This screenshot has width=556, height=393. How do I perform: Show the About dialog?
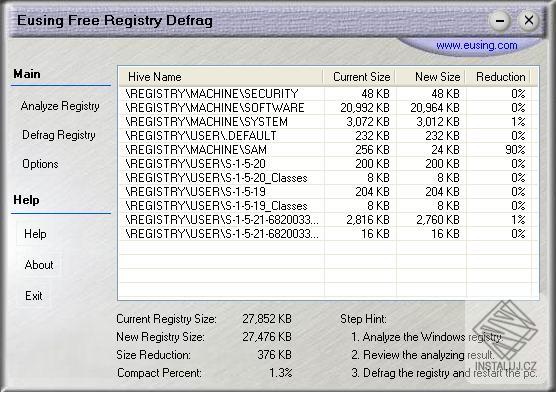click(39, 265)
